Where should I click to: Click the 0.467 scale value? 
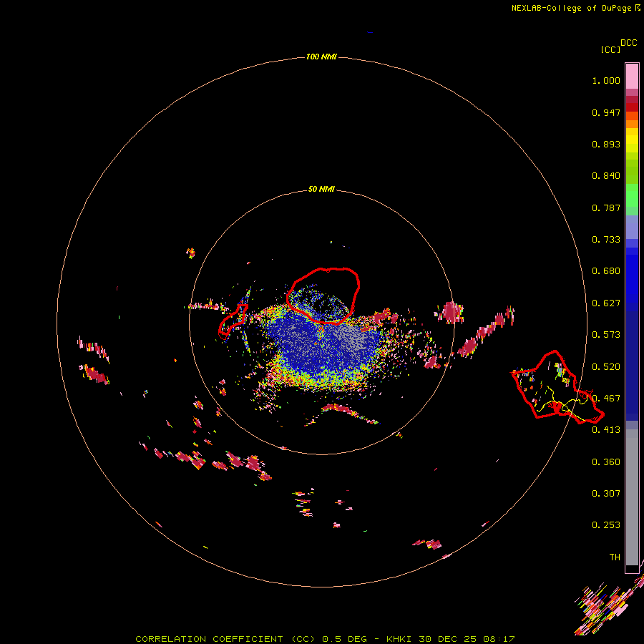pyautogui.click(x=606, y=399)
